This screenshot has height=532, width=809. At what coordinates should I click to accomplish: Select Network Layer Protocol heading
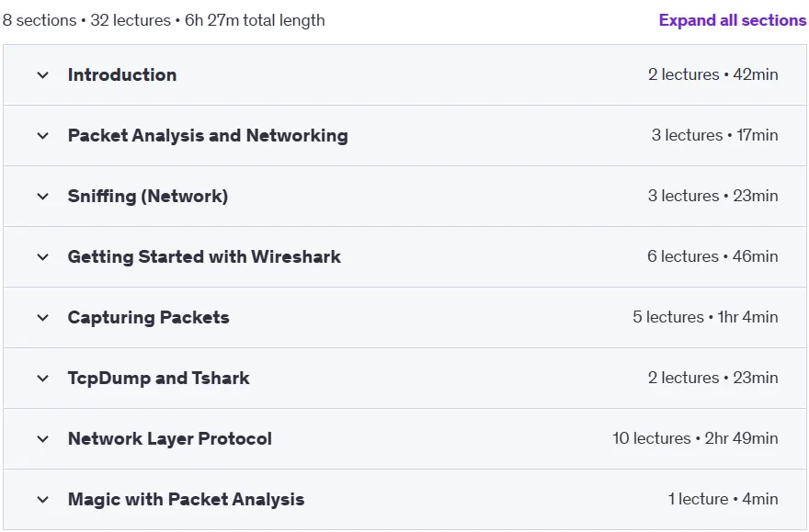coord(170,438)
